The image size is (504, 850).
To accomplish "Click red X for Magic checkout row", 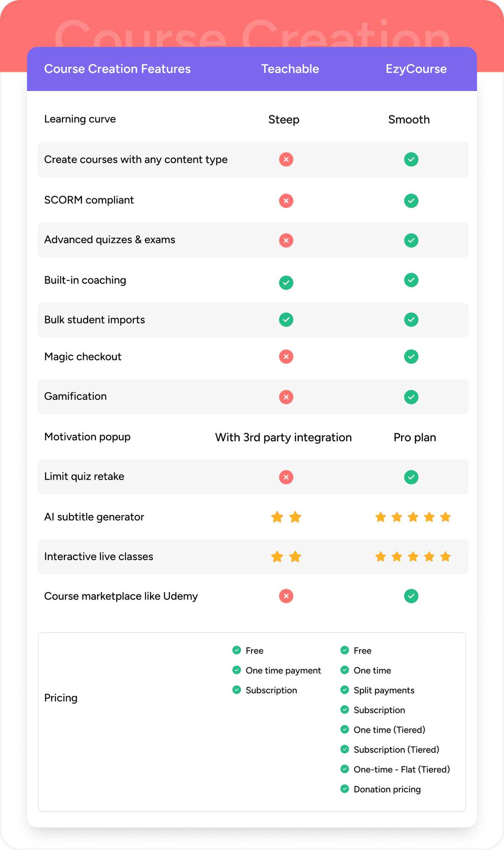I will 286,357.
